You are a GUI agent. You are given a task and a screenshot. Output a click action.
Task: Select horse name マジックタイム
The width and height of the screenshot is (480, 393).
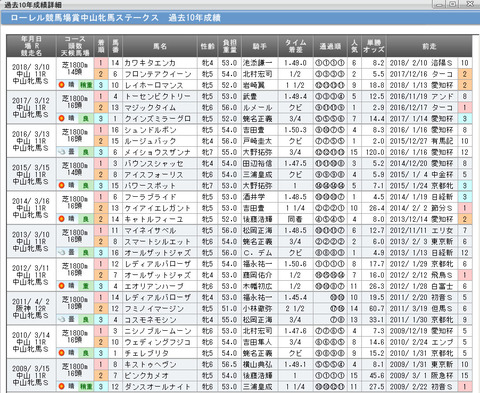150,107
